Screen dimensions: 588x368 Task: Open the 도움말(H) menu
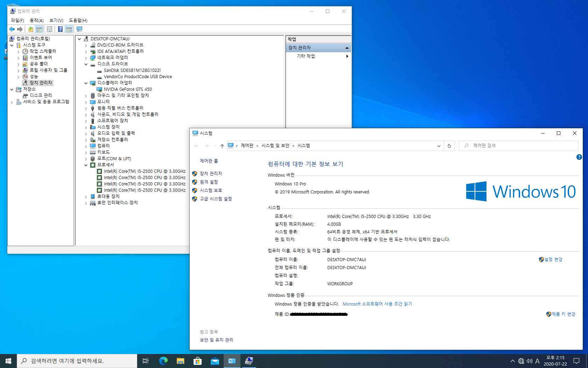pyautogui.click(x=78, y=20)
